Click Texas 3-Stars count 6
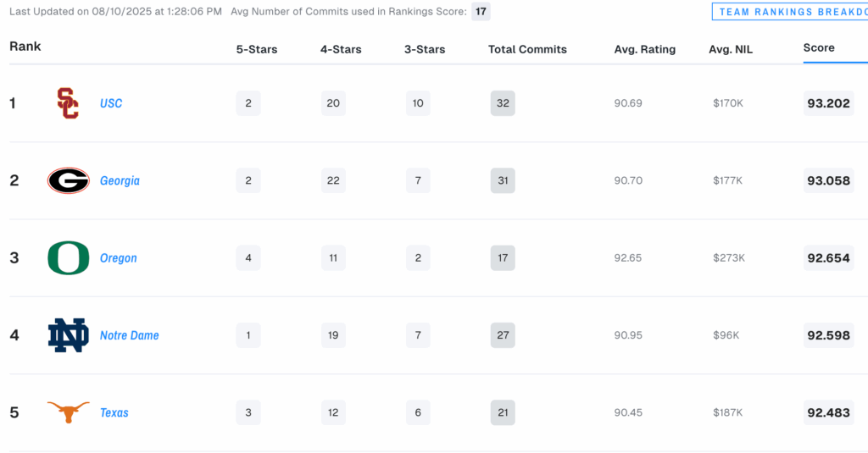868x453 pixels. click(418, 412)
